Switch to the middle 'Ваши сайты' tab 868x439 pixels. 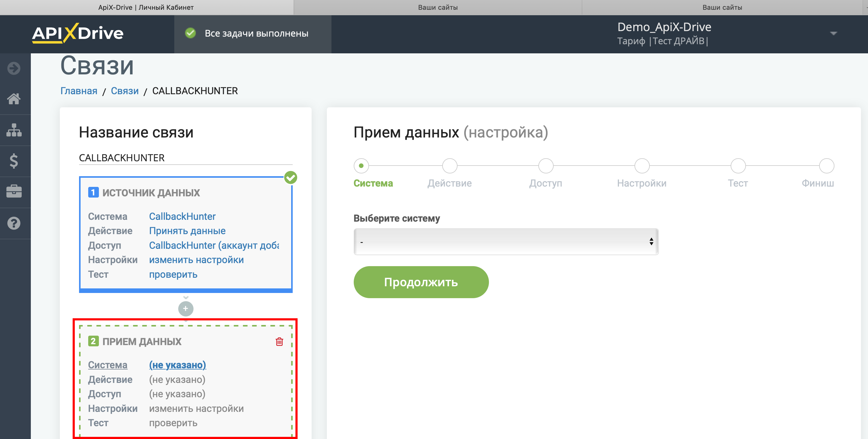pos(438,7)
